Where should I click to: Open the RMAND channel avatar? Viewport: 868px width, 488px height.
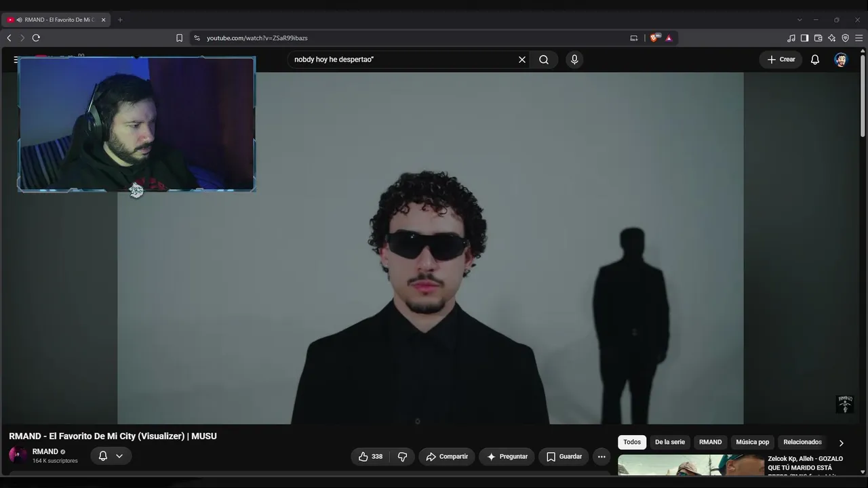click(18, 455)
